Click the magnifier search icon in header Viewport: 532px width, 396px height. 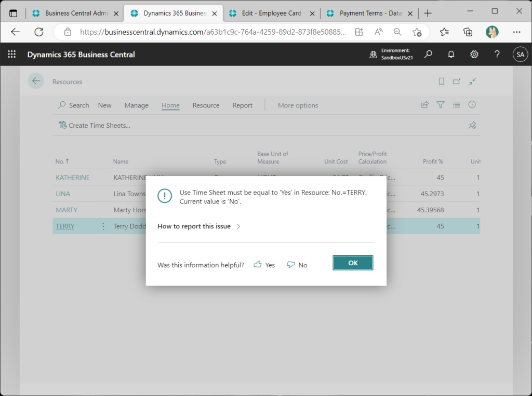(x=428, y=54)
